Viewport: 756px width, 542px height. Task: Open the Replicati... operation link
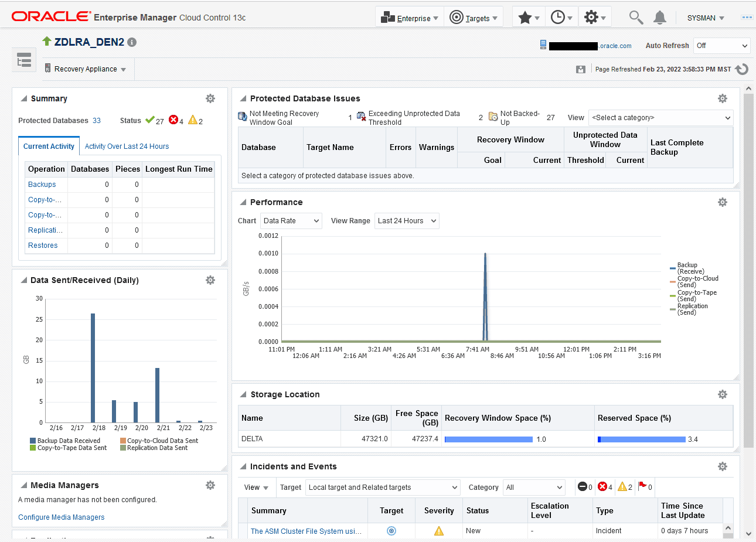(x=46, y=230)
